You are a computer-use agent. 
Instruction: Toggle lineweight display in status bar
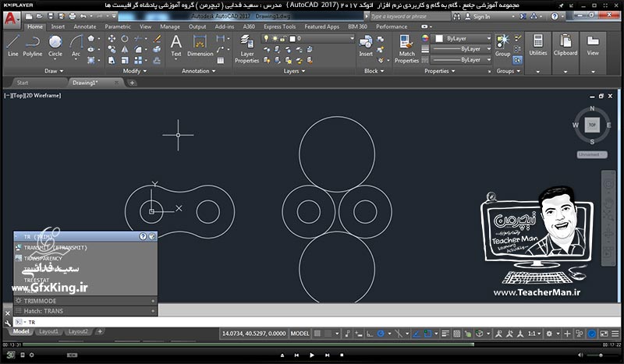[x=445, y=334]
